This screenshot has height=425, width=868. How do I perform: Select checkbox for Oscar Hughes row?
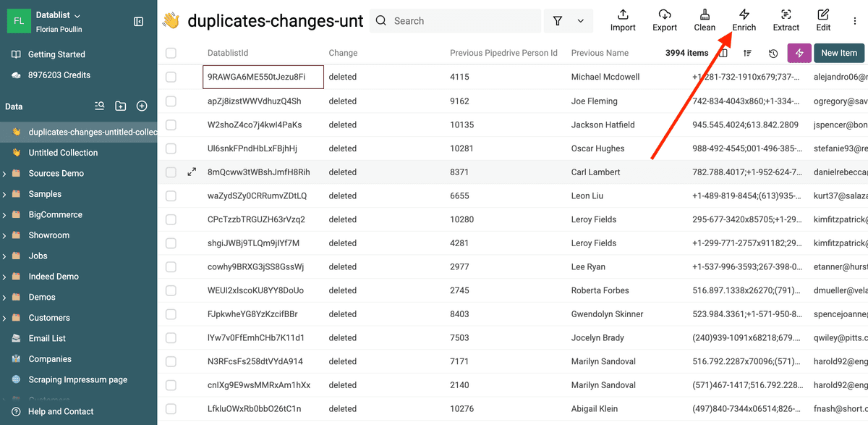click(x=171, y=148)
